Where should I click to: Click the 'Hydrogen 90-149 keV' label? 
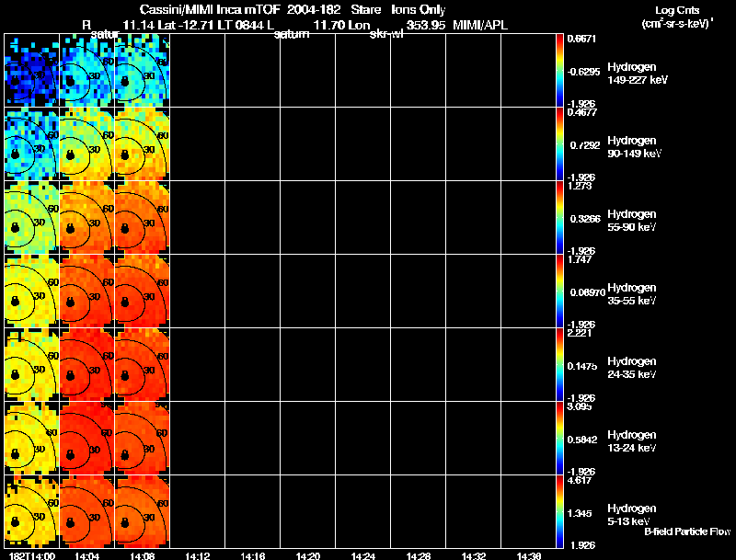[x=634, y=147]
